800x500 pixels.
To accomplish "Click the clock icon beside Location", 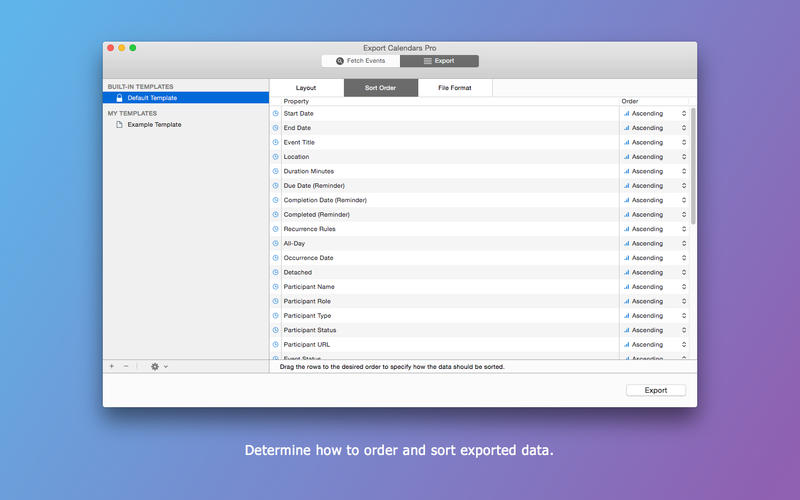I will coord(276,157).
